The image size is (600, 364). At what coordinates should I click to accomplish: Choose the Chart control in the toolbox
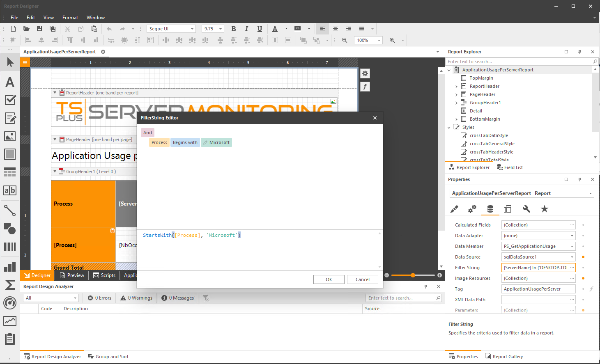[10, 267]
